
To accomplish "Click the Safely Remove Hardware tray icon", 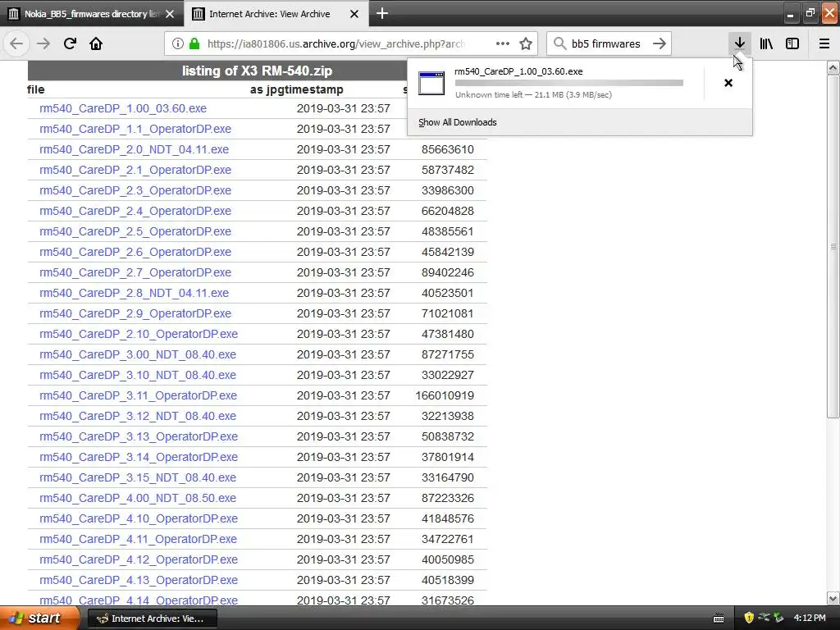I will [x=778, y=618].
